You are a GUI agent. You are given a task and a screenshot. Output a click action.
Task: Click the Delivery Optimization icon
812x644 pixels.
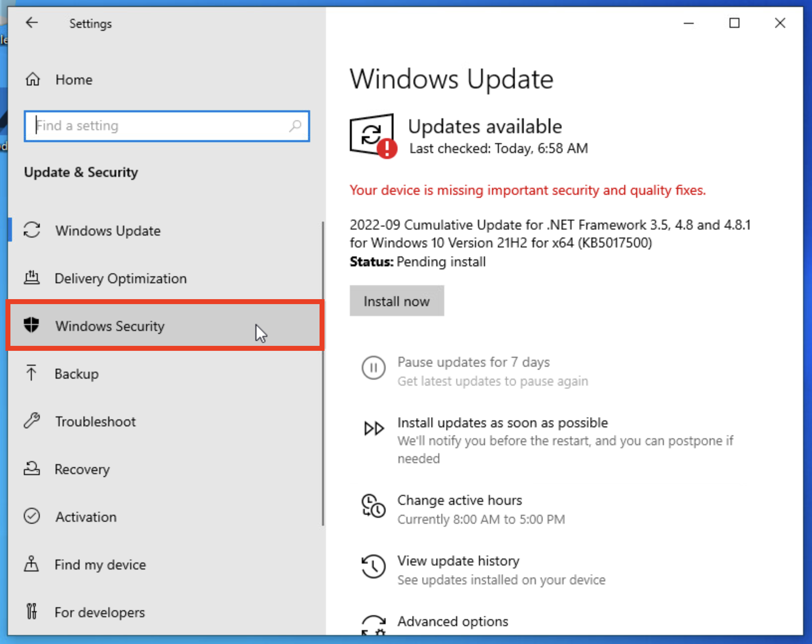tap(31, 278)
